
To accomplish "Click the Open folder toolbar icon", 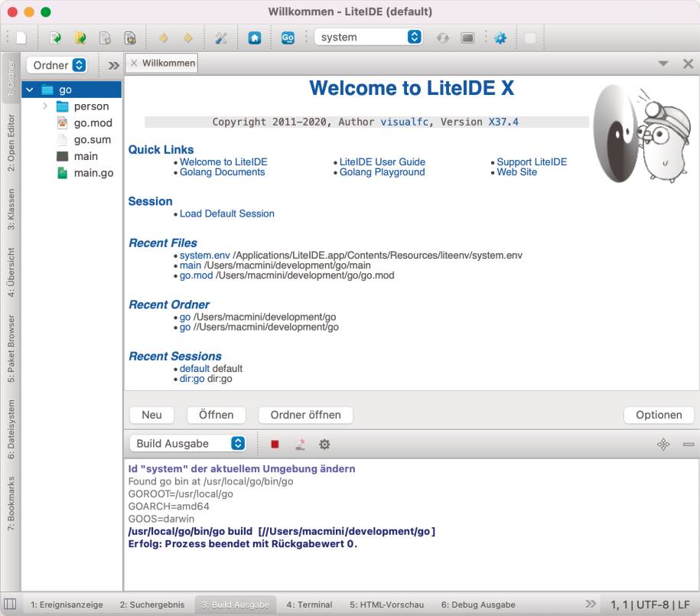I will pos(80,38).
